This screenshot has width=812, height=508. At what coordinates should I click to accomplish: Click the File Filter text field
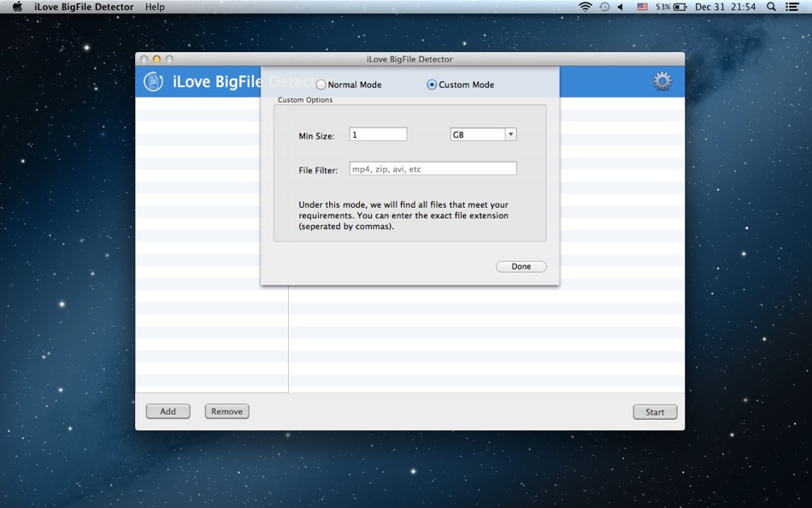click(x=433, y=168)
